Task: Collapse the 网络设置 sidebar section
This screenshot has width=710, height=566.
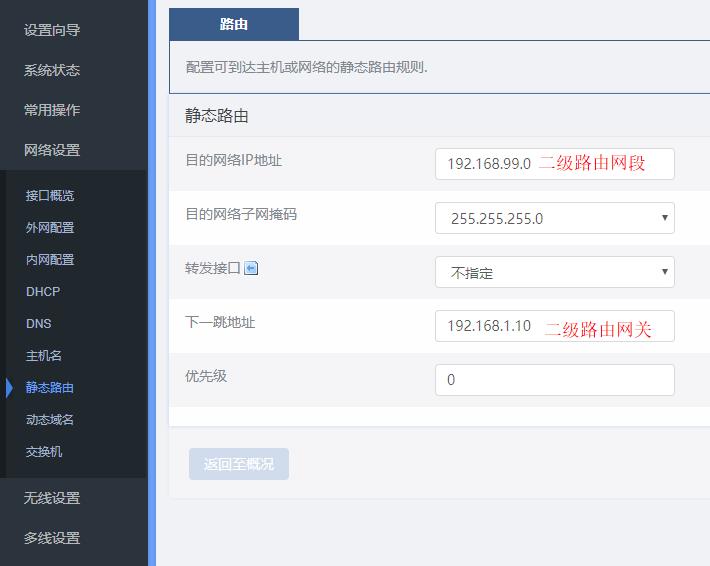Action: 52,150
